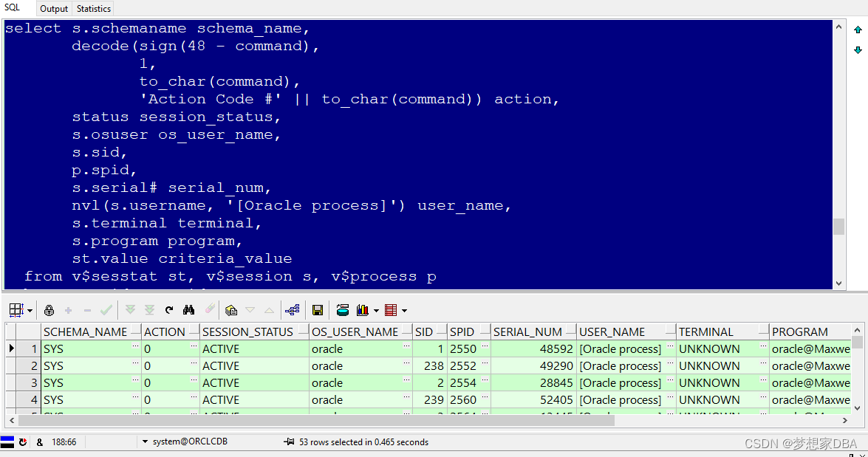Open ellipsis editor for row 4 SPID
Image resolution: width=868 pixels, height=457 pixels.
(485, 398)
